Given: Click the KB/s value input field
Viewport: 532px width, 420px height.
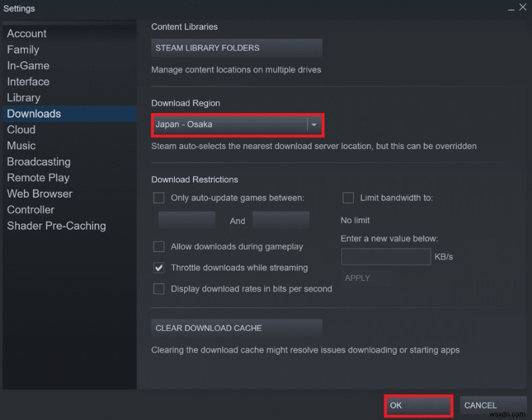Looking at the screenshot, I should click(386, 256).
